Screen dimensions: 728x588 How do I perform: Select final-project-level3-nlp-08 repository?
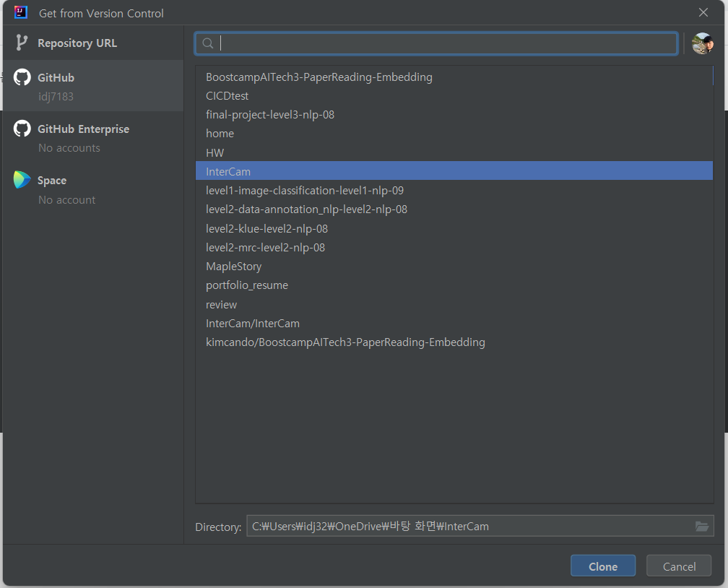tap(454, 115)
